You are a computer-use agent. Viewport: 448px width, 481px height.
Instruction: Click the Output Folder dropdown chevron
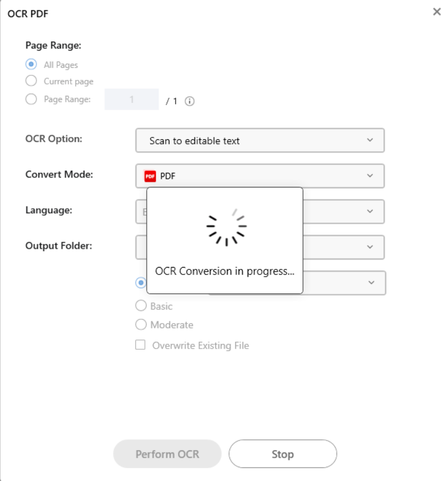(x=370, y=247)
